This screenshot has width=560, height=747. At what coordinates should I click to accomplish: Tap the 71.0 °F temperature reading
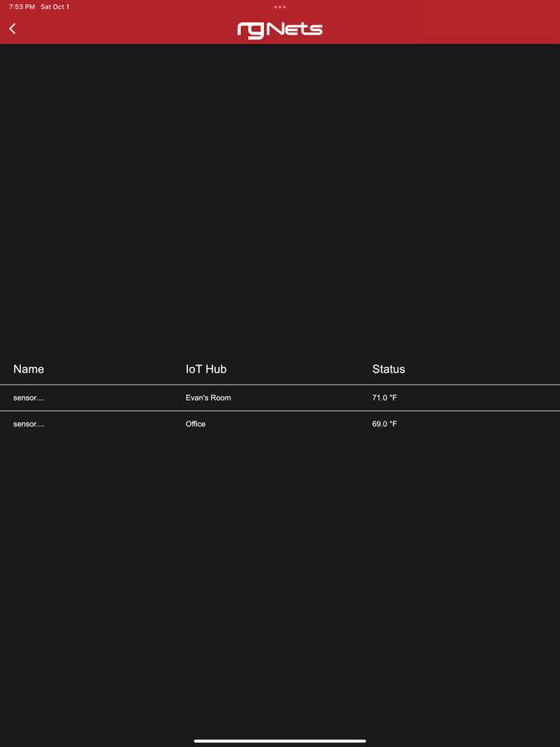(x=385, y=397)
